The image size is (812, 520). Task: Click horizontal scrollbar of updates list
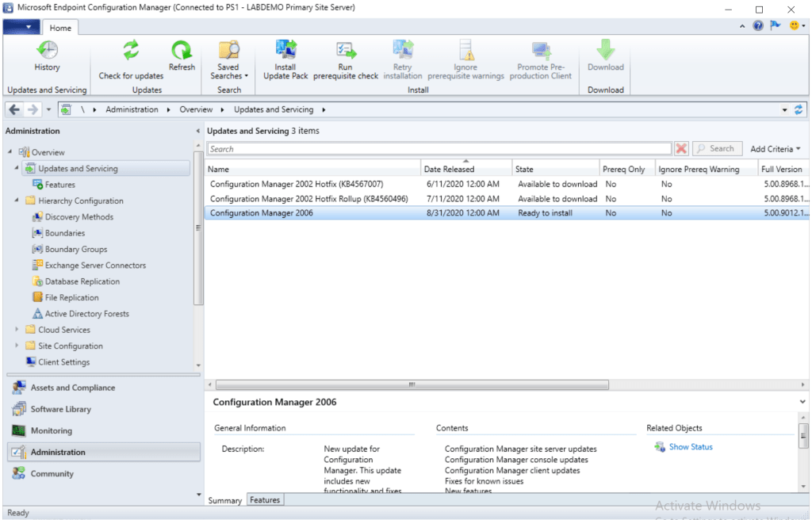[409, 384]
